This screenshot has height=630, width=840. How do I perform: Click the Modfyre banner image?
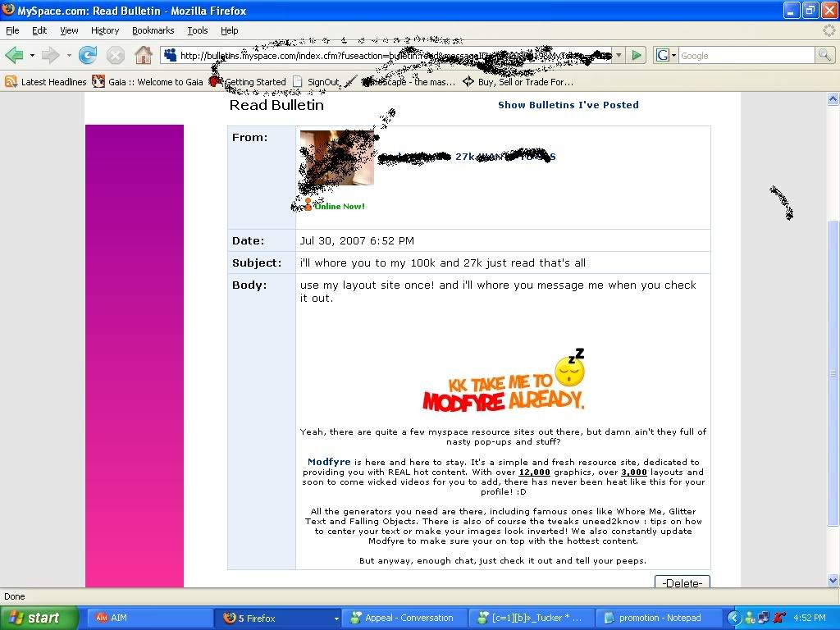click(x=503, y=382)
